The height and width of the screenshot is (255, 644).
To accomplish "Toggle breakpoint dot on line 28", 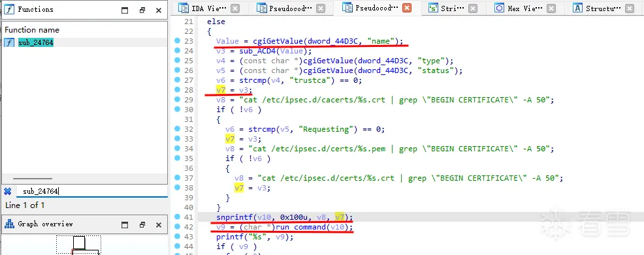I will 177,89.
